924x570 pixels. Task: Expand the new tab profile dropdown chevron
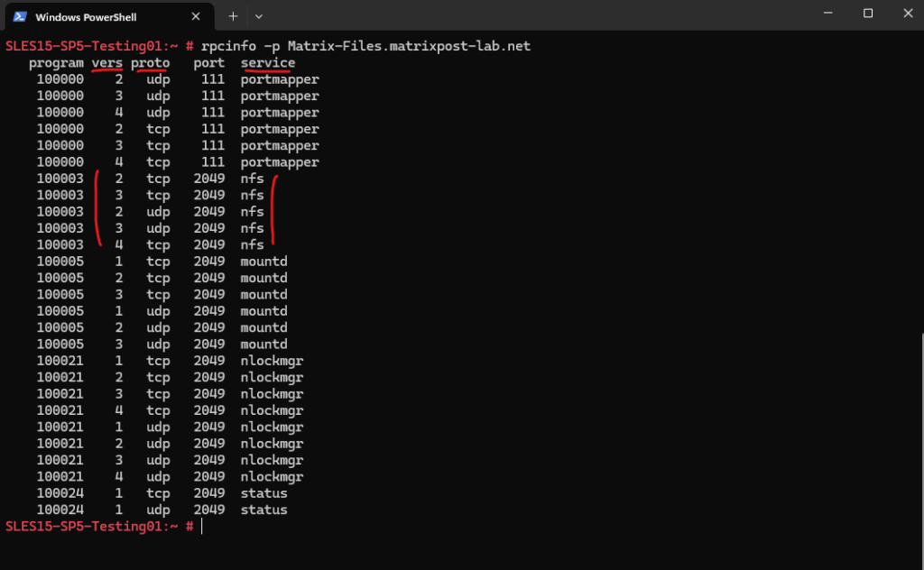tap(259, 16)
